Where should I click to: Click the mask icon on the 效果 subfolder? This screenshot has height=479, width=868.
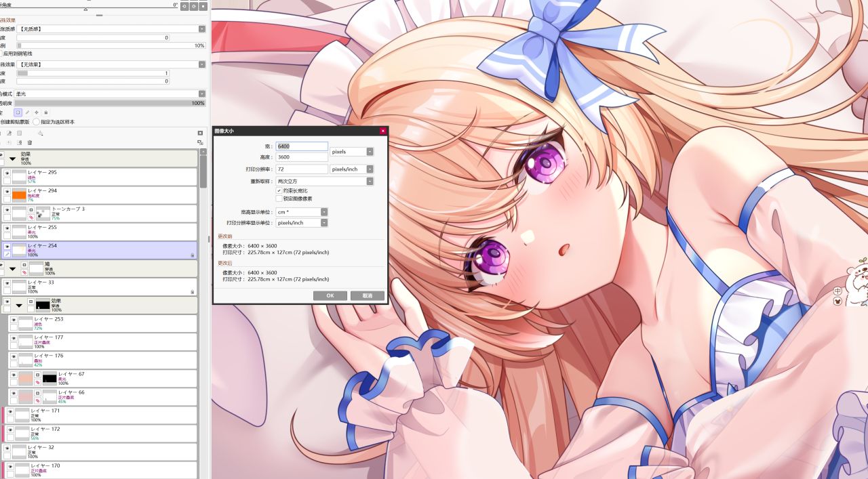31,301
